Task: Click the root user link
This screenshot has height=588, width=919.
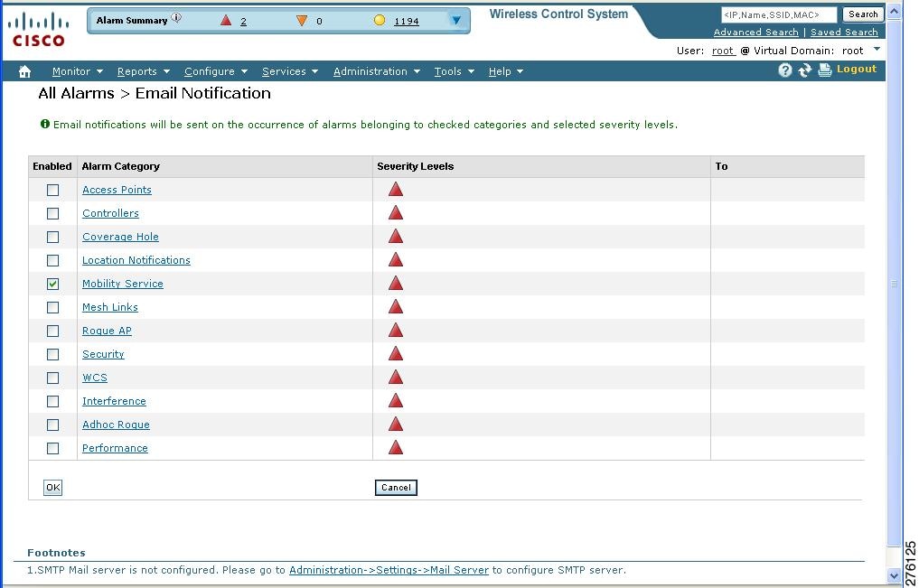Action: pyautogui.click(x=723, y=51)
